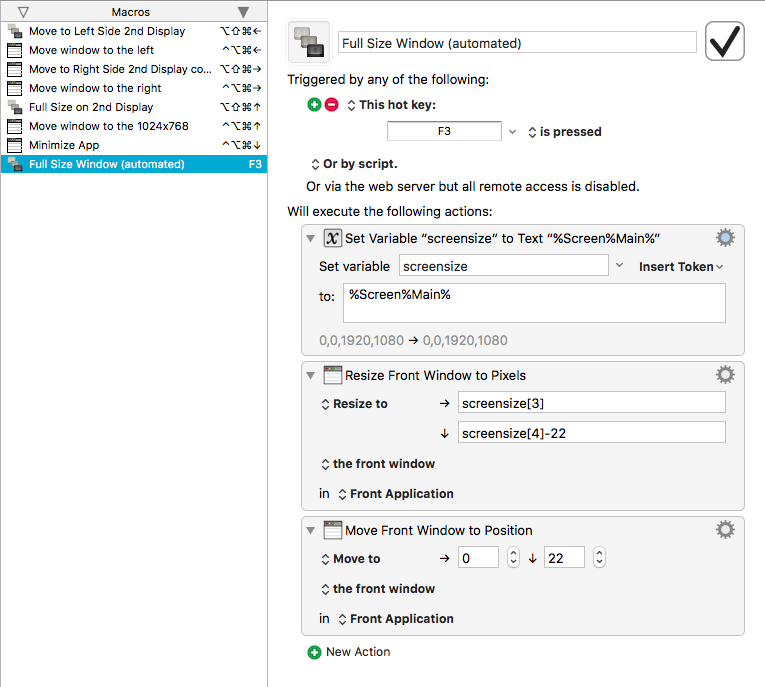
Task: Collapse the Resize Front Window action
Action: pyautogui.click(x=311, y=375)
